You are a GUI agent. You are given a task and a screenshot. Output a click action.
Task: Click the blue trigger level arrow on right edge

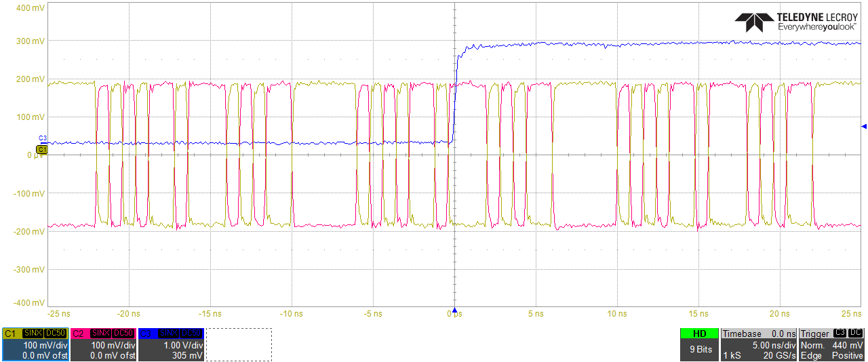pyautogui.click(x=864, y=126)
